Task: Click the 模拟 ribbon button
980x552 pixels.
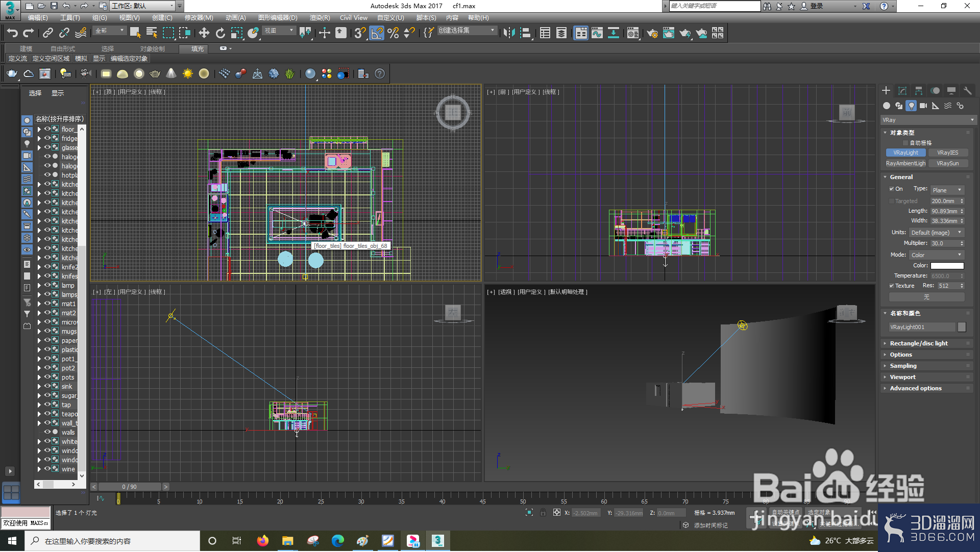Action: pos(81,59)
